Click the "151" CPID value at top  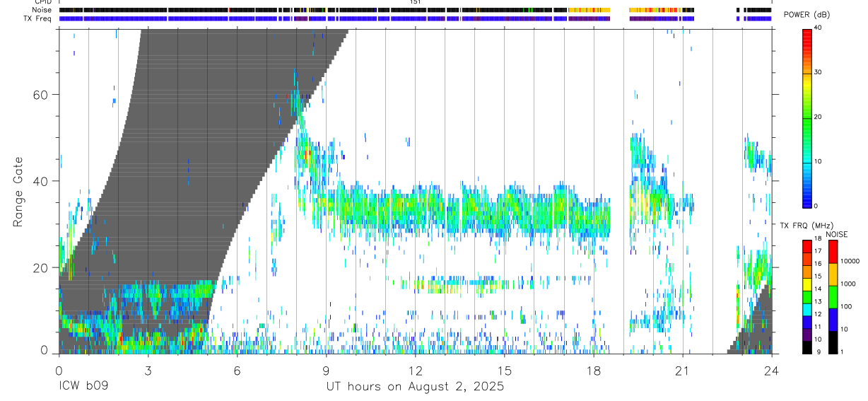(415, 2)
